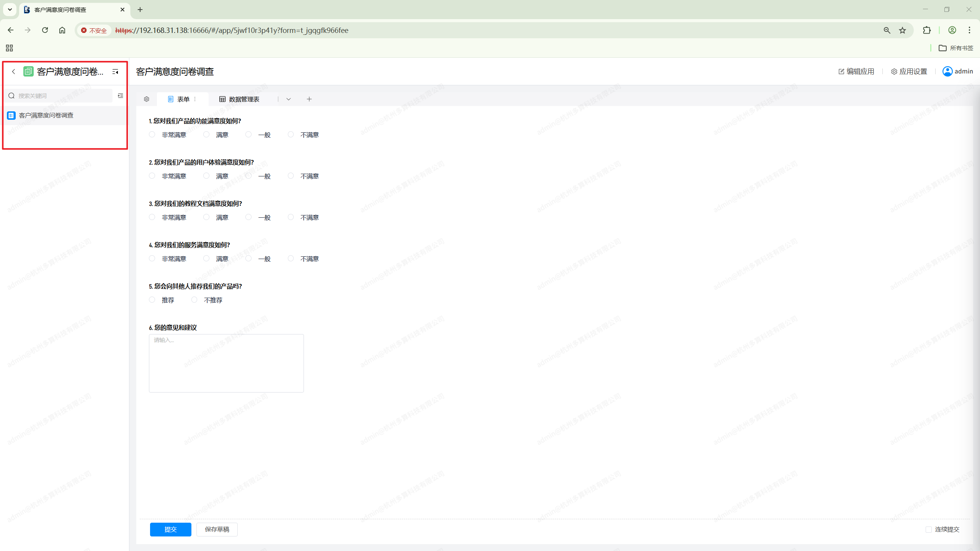The height and width of the screenshot is (551, 980).
Task: Collapse the left sidebar panel icon
Action: [x=115, y=72]
